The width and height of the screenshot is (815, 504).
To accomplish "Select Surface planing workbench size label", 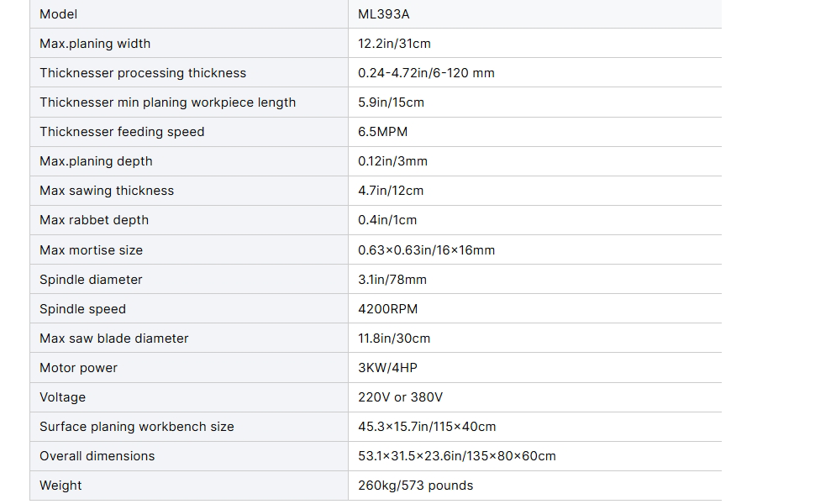I will [x=137, y=427].
